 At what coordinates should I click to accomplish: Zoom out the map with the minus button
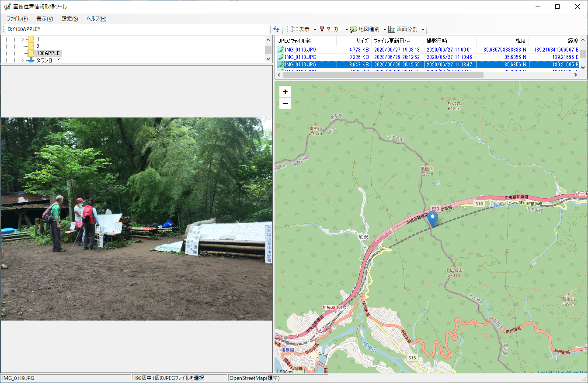coord(285,104)
